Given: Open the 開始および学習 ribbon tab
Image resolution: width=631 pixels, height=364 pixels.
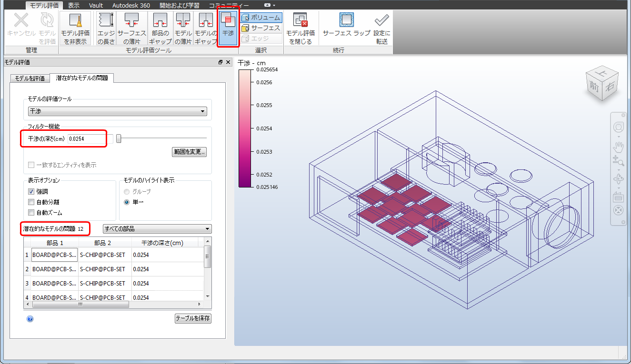Looking at the screenshot, I should tap(180, 5).
